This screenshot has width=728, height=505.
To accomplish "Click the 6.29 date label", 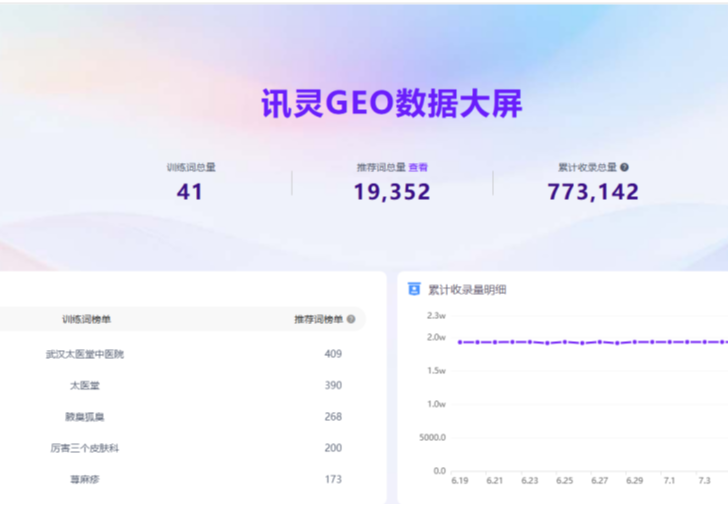I will click(x=634, y=480).
